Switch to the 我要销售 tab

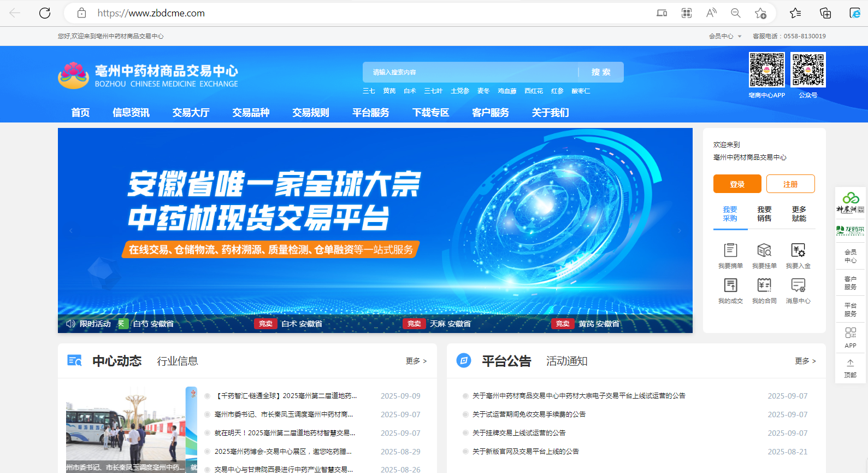pos(764,214)
